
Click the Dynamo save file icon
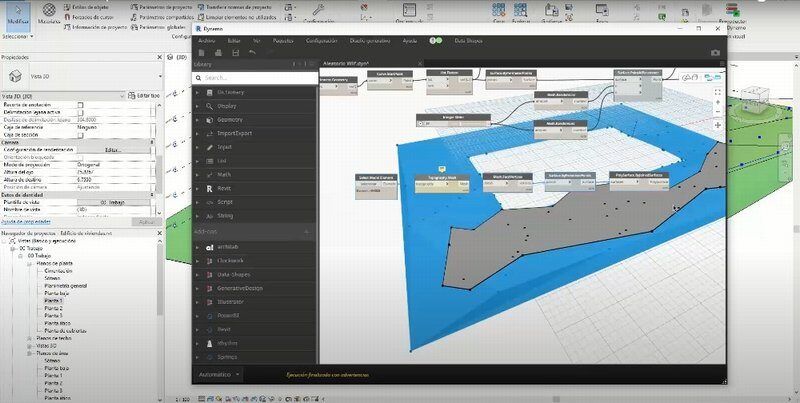click(234, 52)
